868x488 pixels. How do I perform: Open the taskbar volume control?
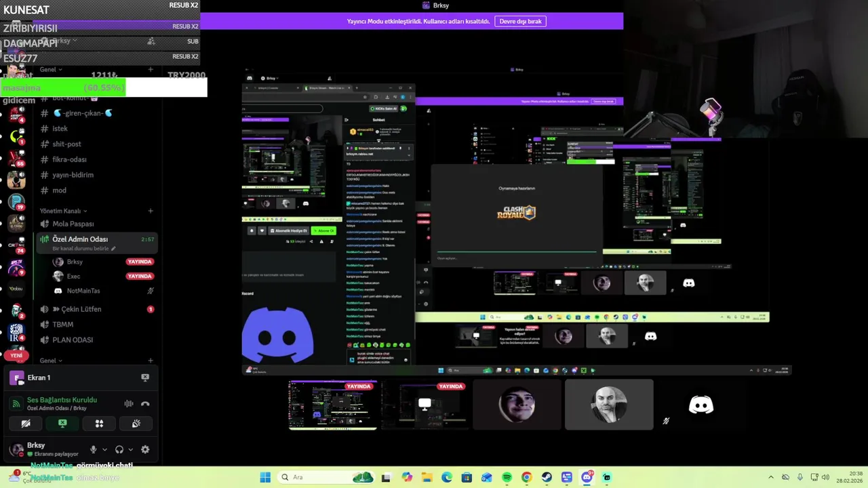pos(825,477)
